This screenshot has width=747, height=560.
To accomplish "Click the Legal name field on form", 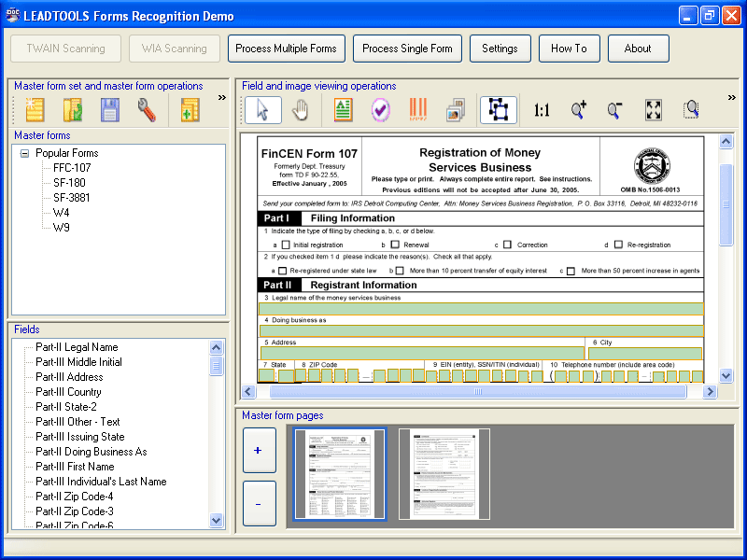I will point(481,309).
